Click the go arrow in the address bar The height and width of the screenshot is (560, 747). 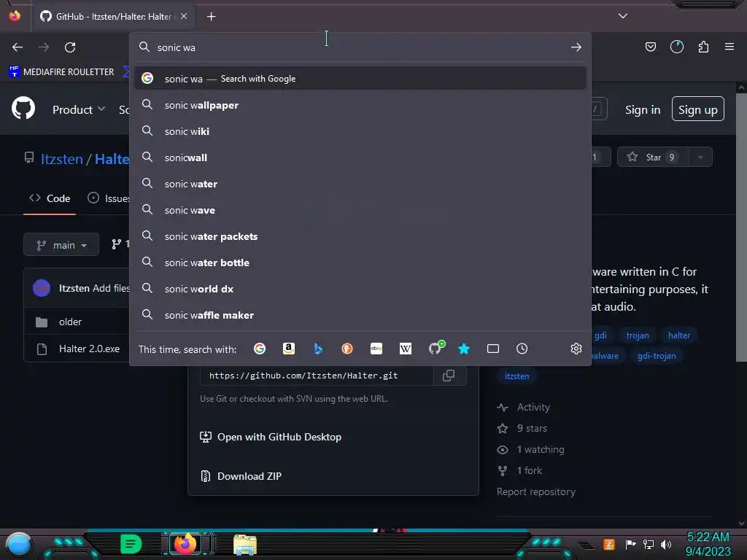tap(576, 47)
